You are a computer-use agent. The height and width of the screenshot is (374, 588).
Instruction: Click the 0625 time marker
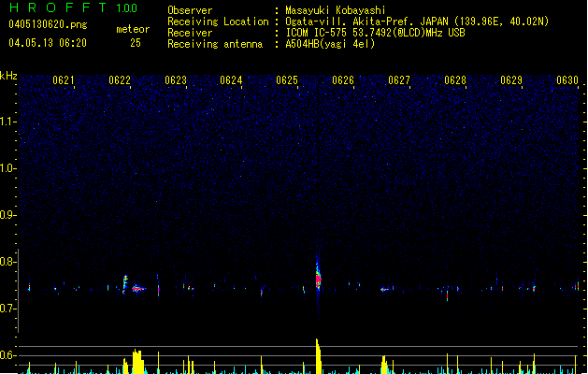click(x=286, y=80)
